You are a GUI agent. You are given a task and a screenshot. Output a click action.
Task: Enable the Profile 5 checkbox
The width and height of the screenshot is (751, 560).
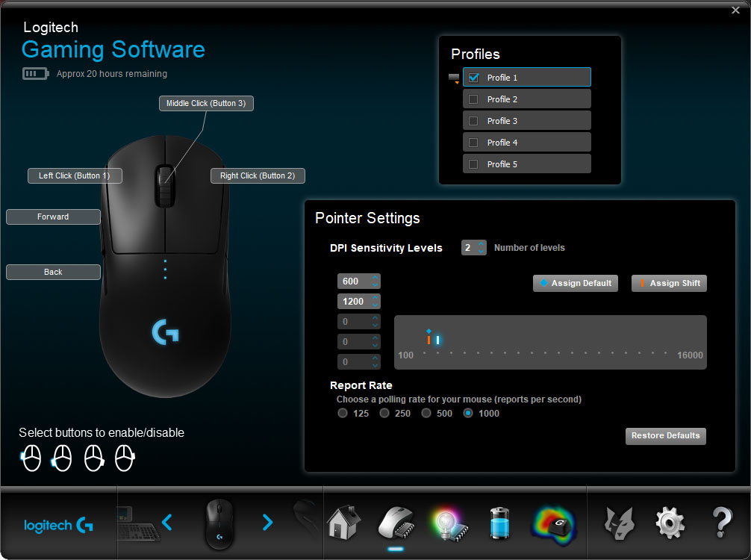coord(473,164)
